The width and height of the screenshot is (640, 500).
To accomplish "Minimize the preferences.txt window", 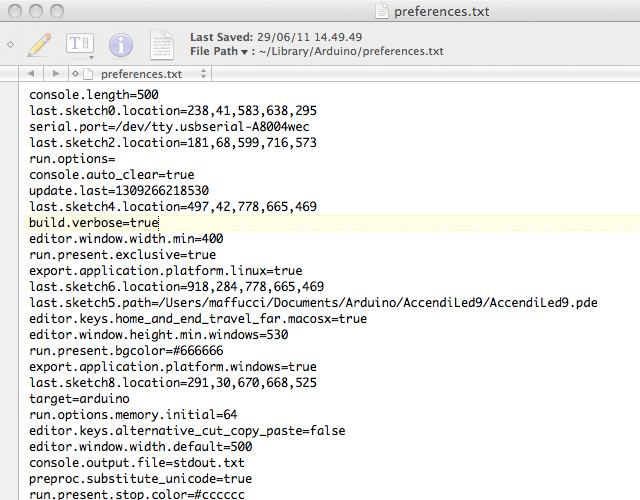I will 35,11.
